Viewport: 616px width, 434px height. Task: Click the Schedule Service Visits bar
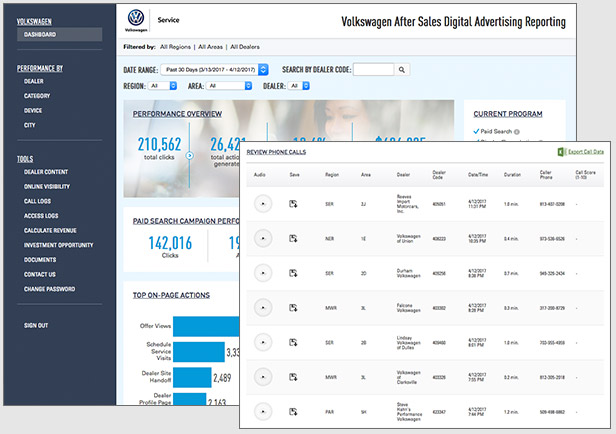pos(199,352)
